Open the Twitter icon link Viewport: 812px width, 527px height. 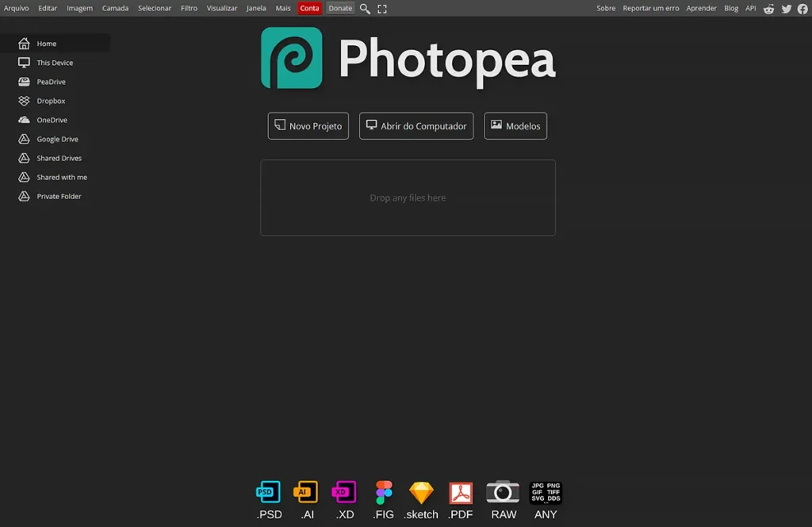786,9
